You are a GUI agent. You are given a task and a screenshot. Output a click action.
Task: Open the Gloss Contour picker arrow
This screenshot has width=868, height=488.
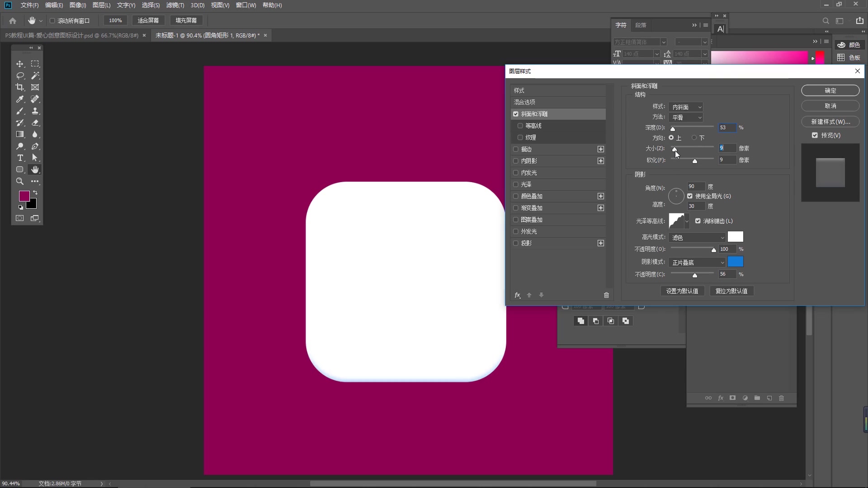[687, 221]
